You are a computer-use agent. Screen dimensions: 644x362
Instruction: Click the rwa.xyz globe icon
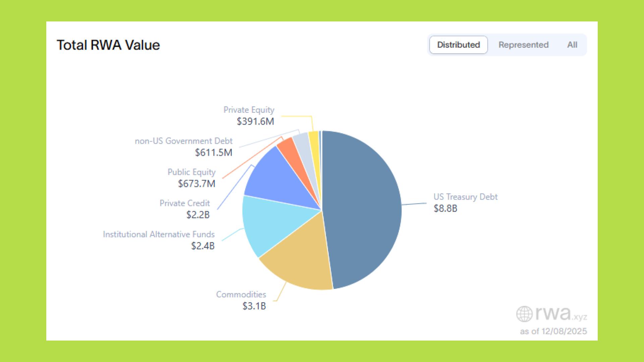tap(524, 314)
